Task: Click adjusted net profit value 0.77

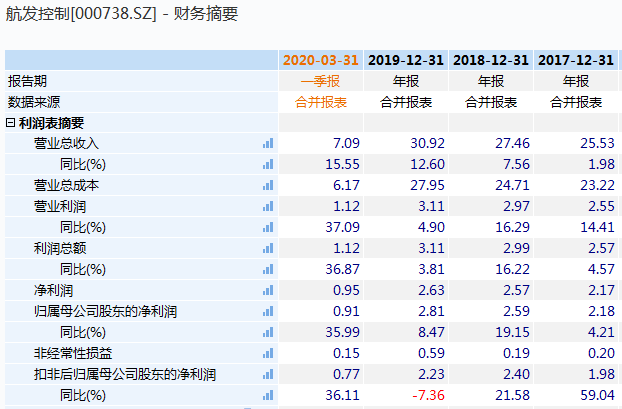Action: [346, 374]
